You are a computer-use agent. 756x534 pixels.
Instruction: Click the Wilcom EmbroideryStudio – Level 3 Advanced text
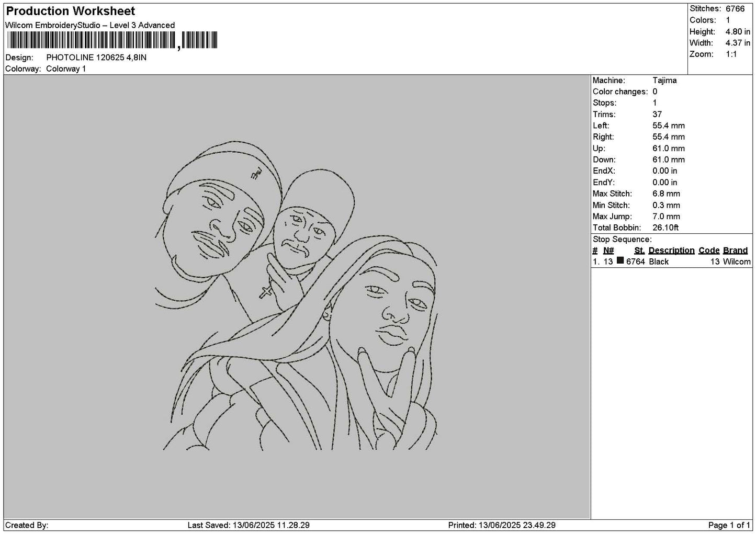(90, 25)
